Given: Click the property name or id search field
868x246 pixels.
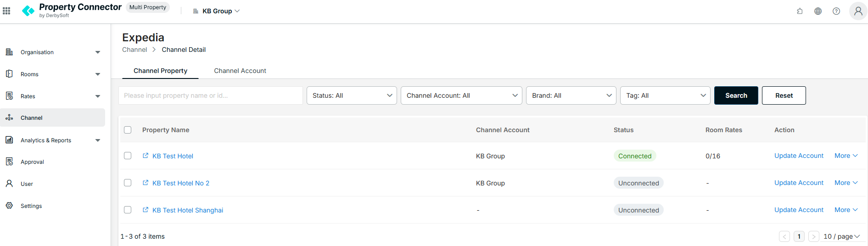Looking at the screenshot, I should point(211,95).
